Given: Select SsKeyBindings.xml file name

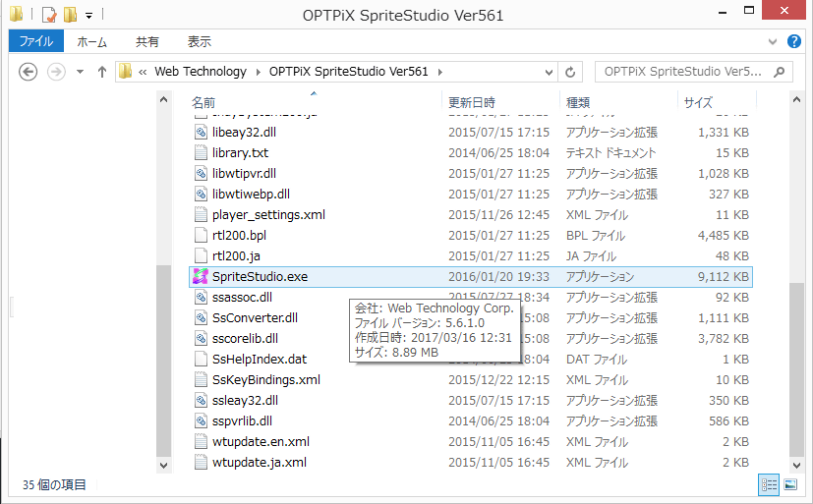Looking at the screenshot, I should [266, 379].
